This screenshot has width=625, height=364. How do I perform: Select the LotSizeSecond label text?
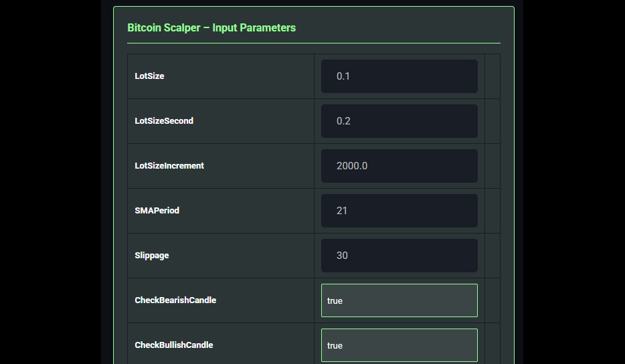click(164, 121)
